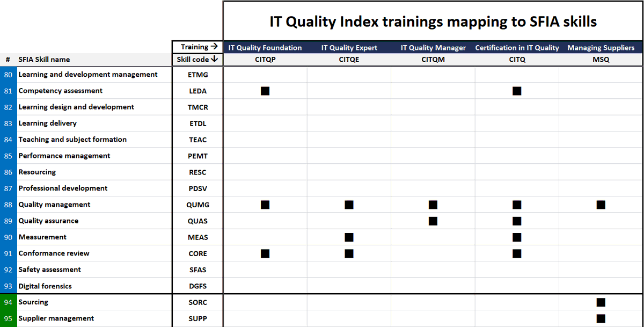Click the 'IT Quality Manager' column header

coord(433,48)
